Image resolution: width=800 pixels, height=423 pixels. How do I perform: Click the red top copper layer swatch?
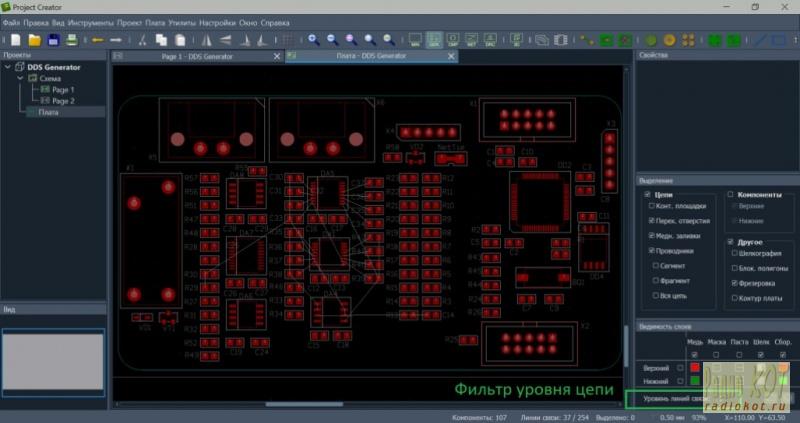[x=695, y=367]
